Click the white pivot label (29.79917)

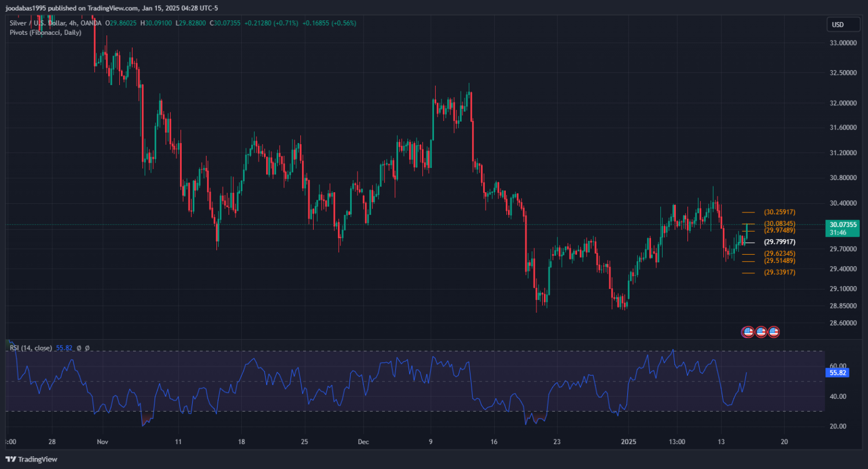point(779,242)
